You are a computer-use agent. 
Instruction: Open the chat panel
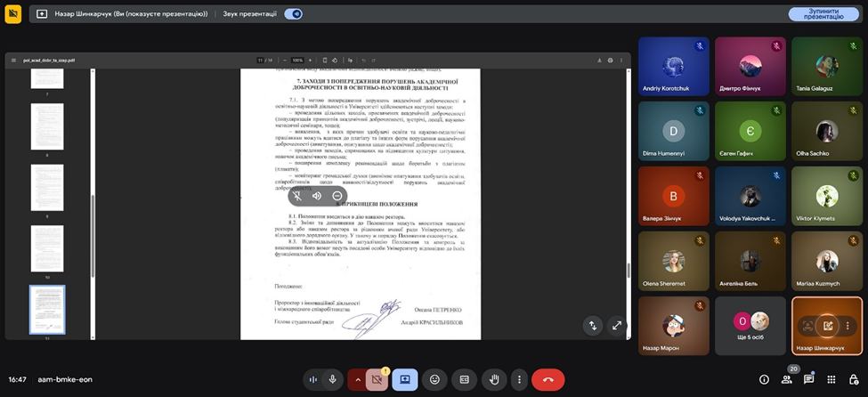click(808, 379)
